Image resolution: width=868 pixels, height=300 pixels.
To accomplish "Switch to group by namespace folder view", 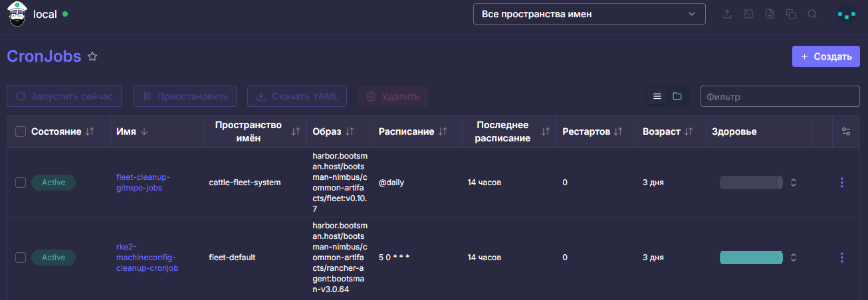I will click(677, 96).
